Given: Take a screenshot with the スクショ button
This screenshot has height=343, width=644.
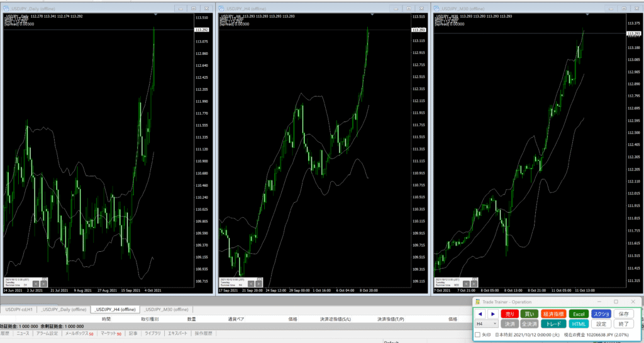Looking at the screenshot, I should click(601, 314).
